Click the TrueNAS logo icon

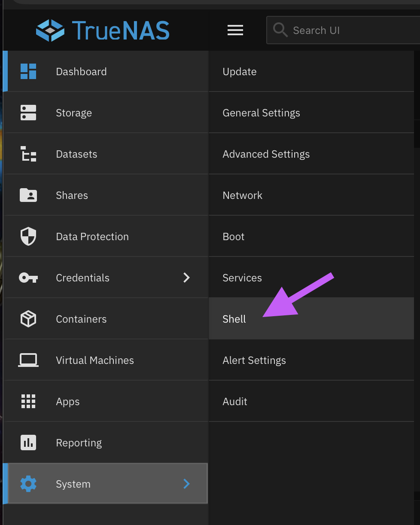click(50, 31)
